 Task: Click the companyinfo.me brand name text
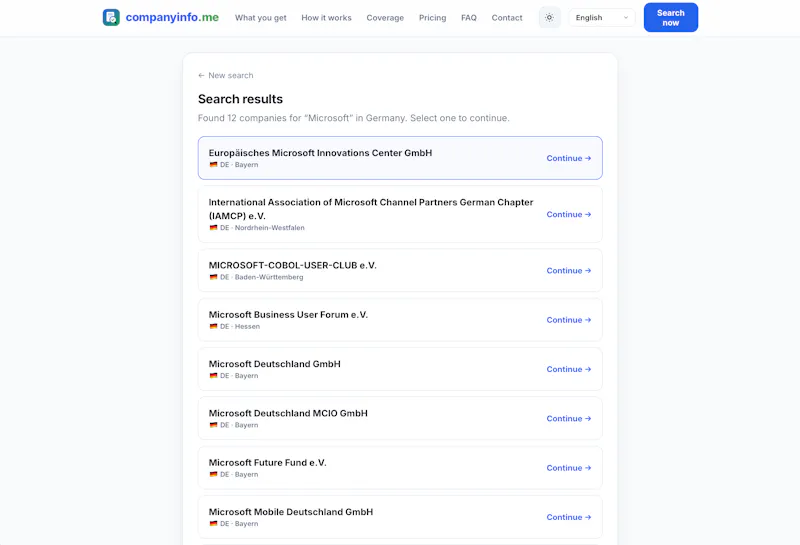pyautogui.click(x=172, y=17)
